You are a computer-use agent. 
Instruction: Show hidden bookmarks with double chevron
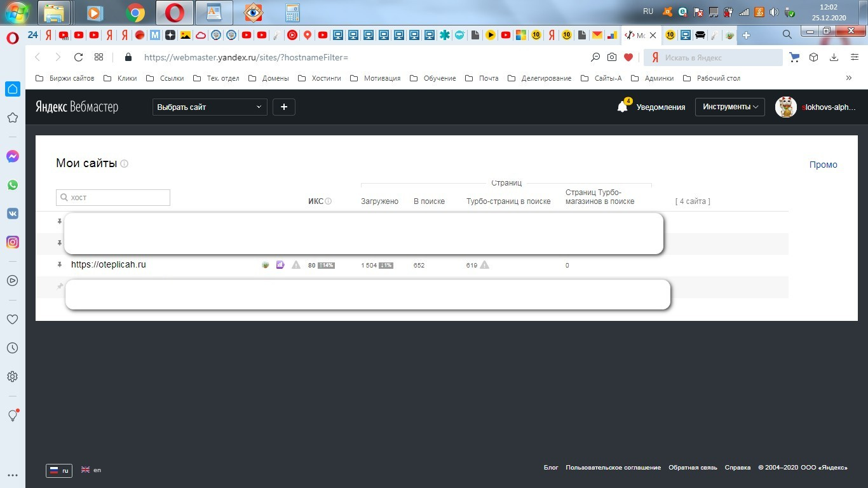tap(849, 78)
